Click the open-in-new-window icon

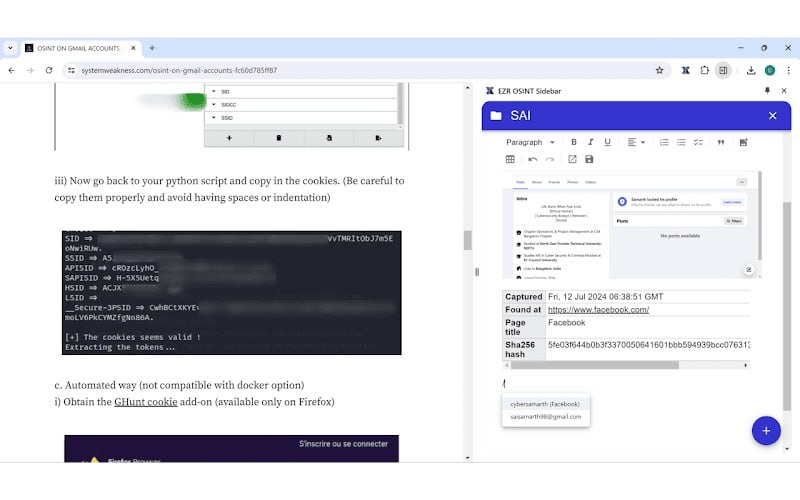[x=572, y=159]
